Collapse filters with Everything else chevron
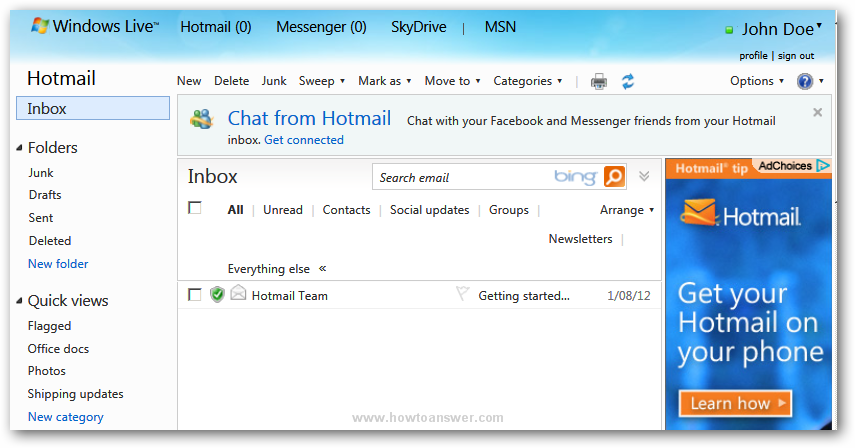Image resolution: width=855 pixels, height=448 pixels. point(322,268)
